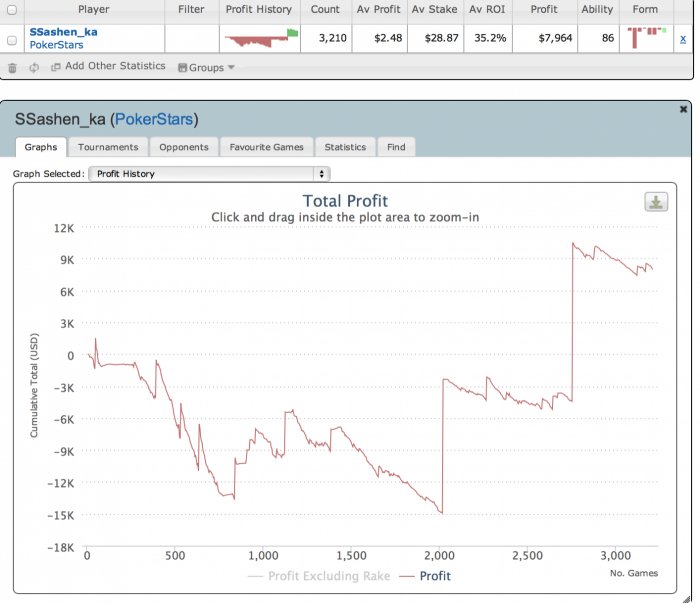This screenshot has height=604, width=700.
Task: Click the Profit History thumbnail graph
Action: tap(261, 38)
